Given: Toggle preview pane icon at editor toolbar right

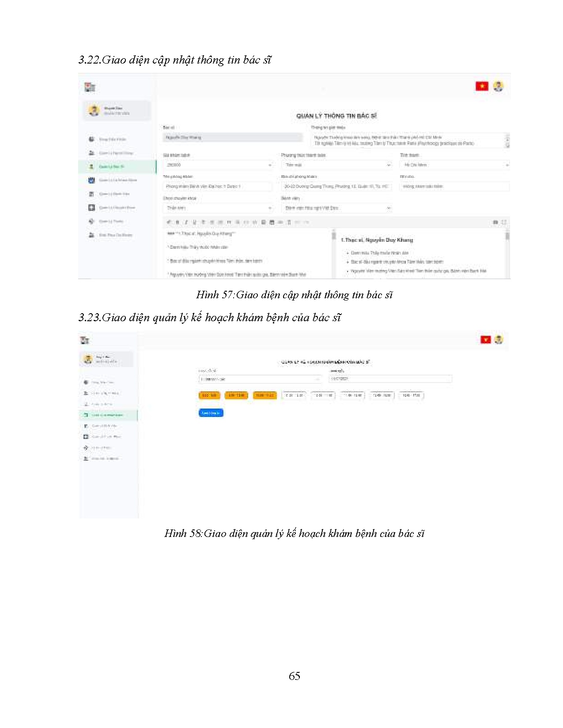Looking at the screenshot, I should point(495,222).
